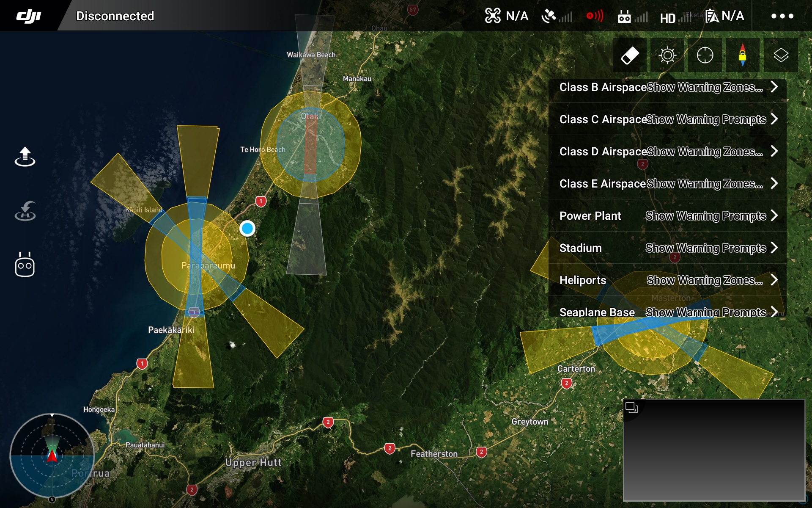Select the eraser clear-route tool
This screenshot has width=812, height=508.
(x=630, y=55)
